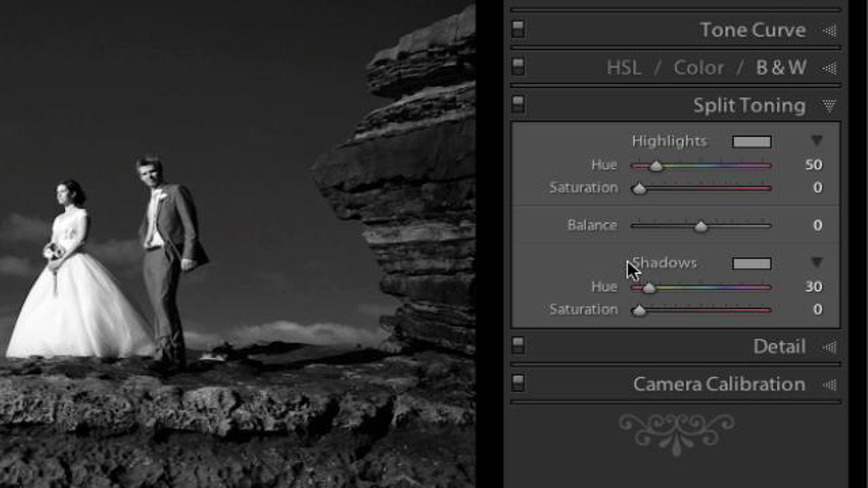Toggle the Camera Calibration panel switch
The height and width of the screenshot is (488, 868).
coord(518,384)
